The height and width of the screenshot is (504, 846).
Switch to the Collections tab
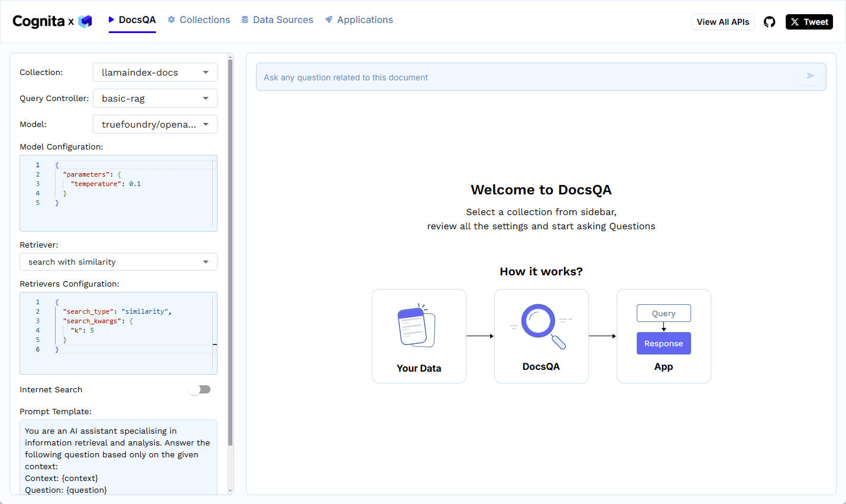point(199,20)
